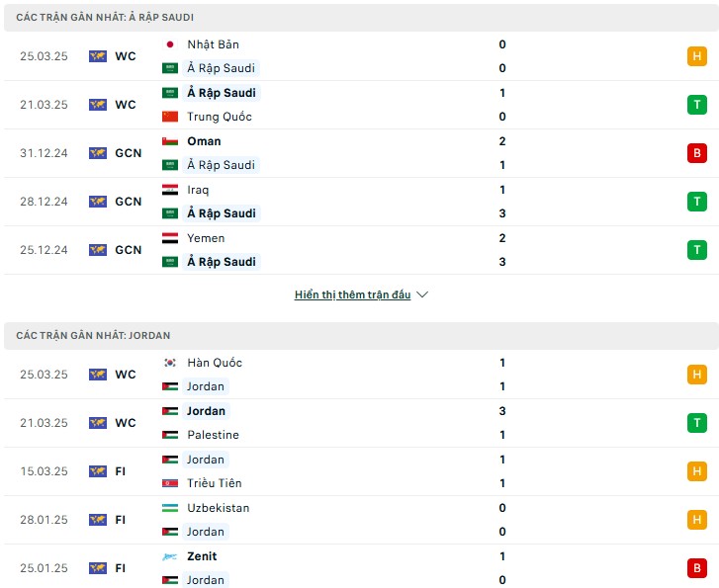Open the orange H badge for Nhật Bản match

click(696, 56)
